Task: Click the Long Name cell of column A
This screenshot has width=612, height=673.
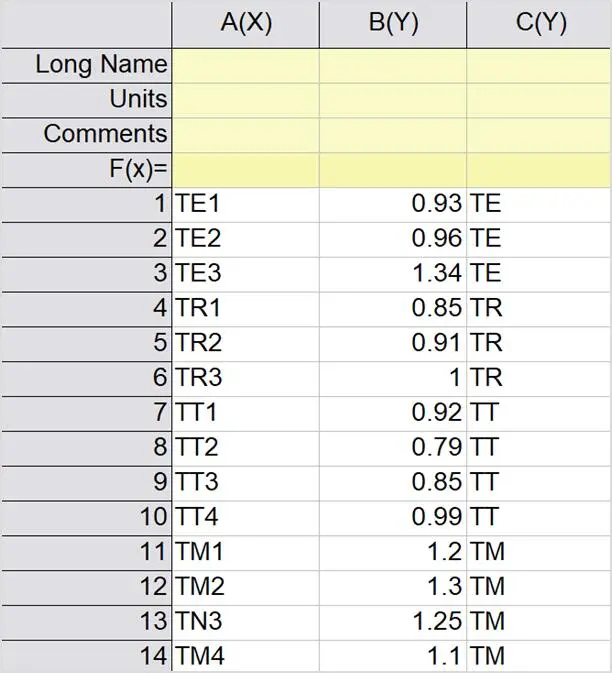Action: point(245,66)
